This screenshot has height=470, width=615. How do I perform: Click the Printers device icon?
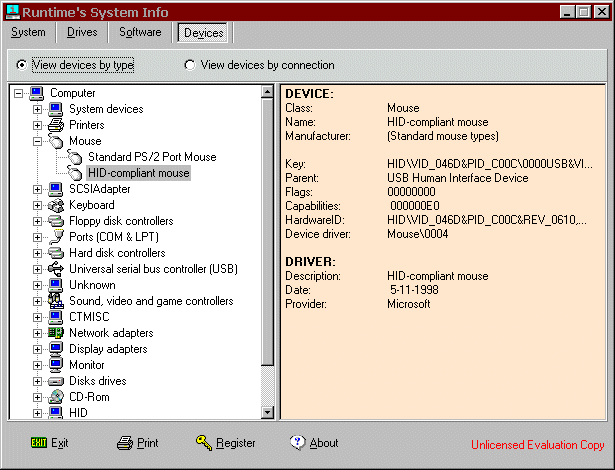click(x=56, y=125)
